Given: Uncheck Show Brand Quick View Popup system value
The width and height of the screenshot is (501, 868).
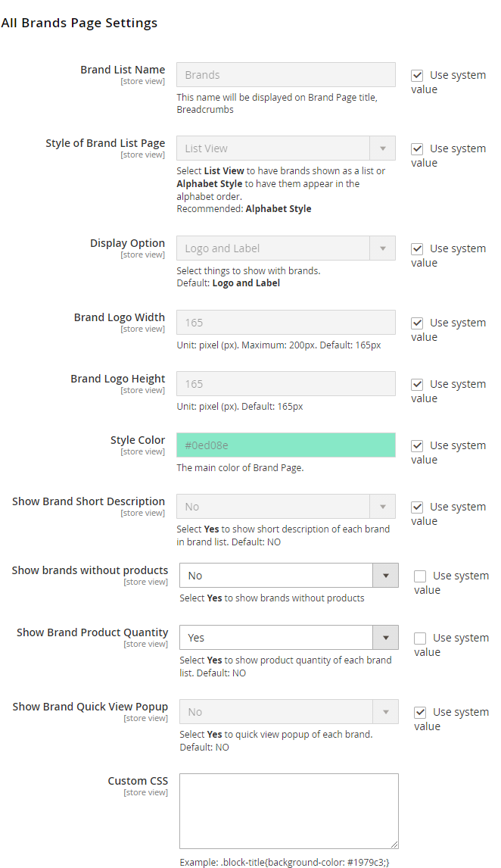Looking at the screenshot, I should tap(420, 713).
